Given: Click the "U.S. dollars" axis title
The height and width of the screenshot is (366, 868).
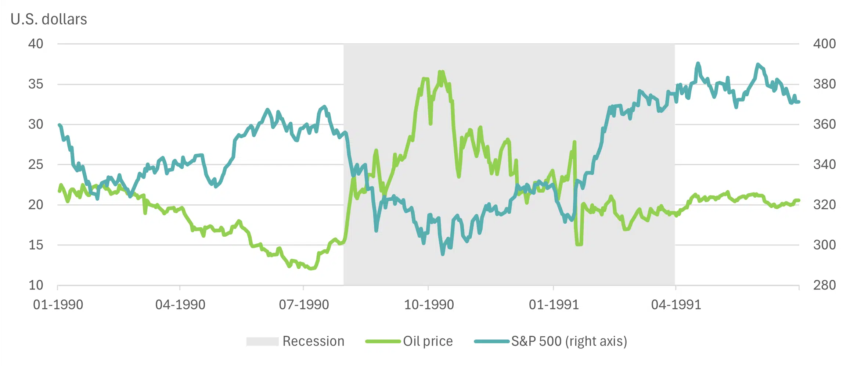Looking at the screenshot, I should pyautogui.click(x=49, y=19).
